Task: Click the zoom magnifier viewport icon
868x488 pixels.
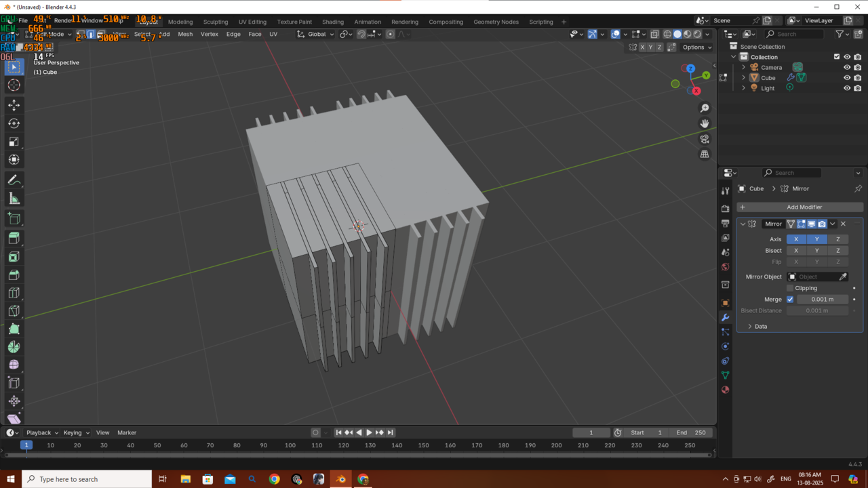Action: click(x=705, y=108)
